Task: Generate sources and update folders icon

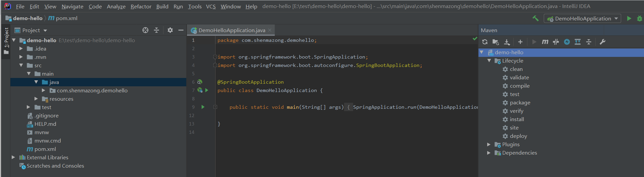Action: pos(496,42)
